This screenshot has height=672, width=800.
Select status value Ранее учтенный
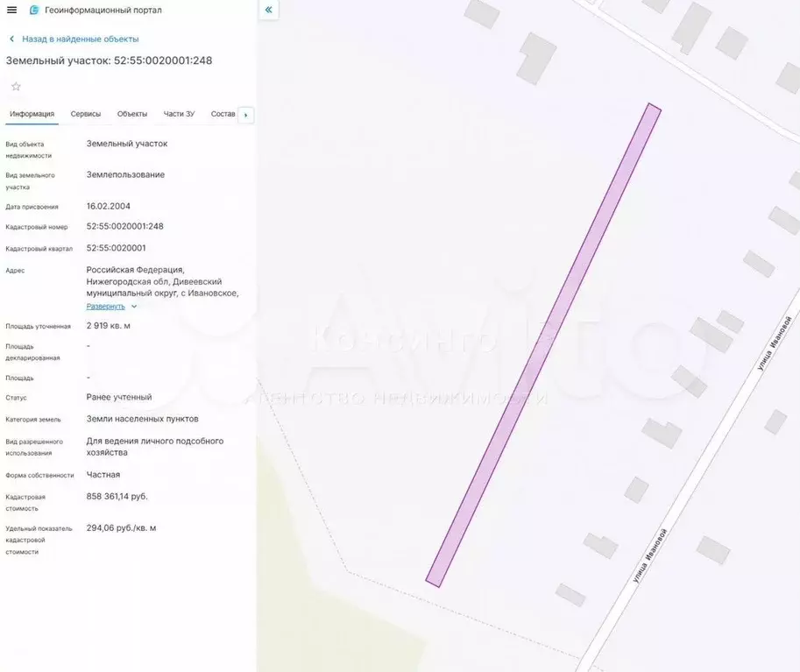[x=119, y=397]
